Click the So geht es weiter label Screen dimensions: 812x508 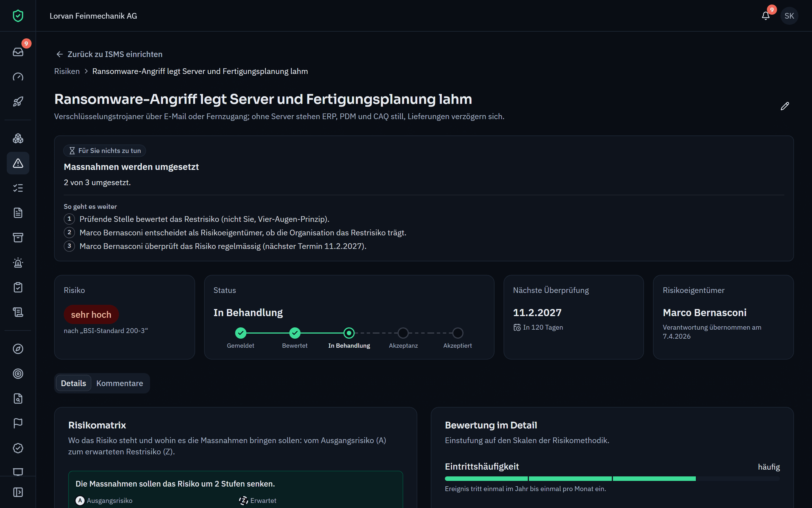point(90,207)
